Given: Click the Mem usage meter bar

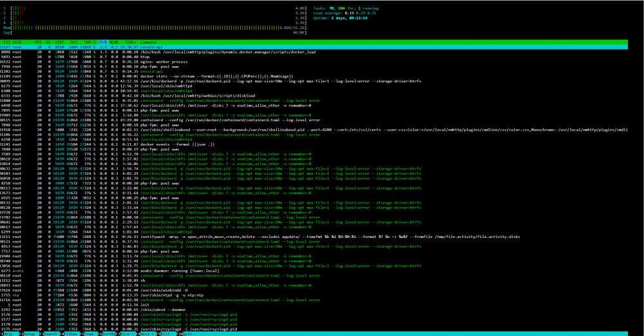Looking at the screenshot, I should [155, 28].
